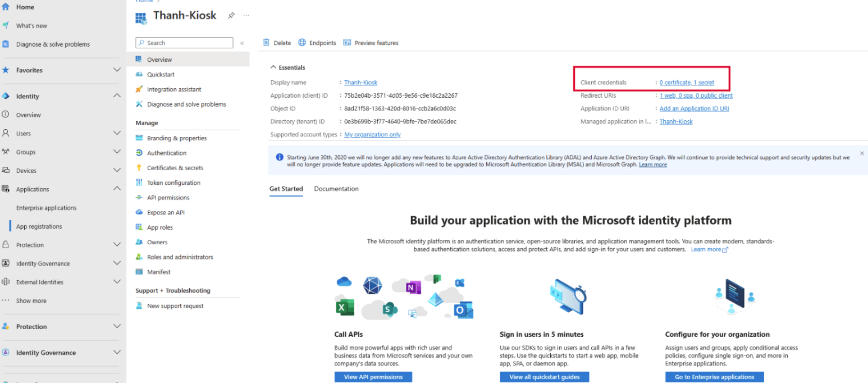This screenshot has height=383, width=868.
Task: Collapse the resource menu with the double chevron
Action: coord(242,43)
